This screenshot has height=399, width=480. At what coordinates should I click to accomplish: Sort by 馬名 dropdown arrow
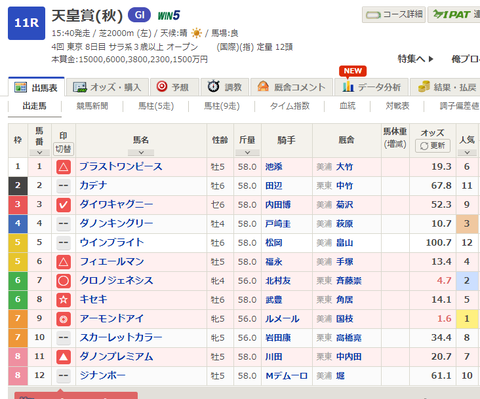tap(141, 152)
